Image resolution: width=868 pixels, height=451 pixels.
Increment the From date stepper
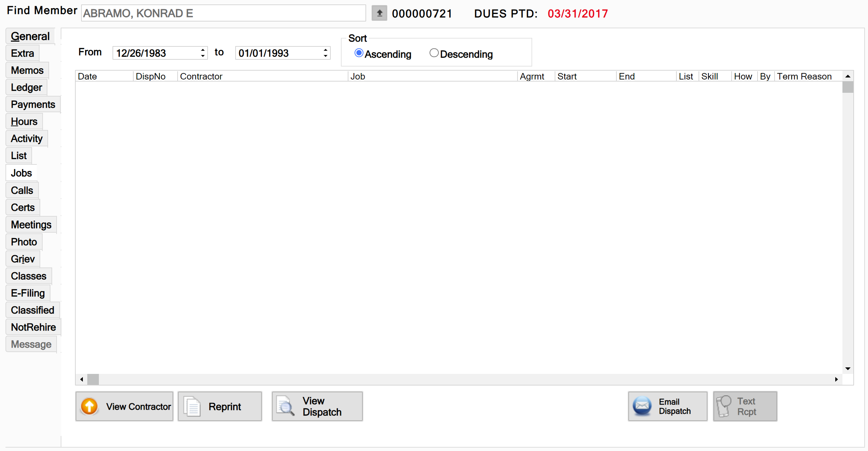click(x=203, y=50)
